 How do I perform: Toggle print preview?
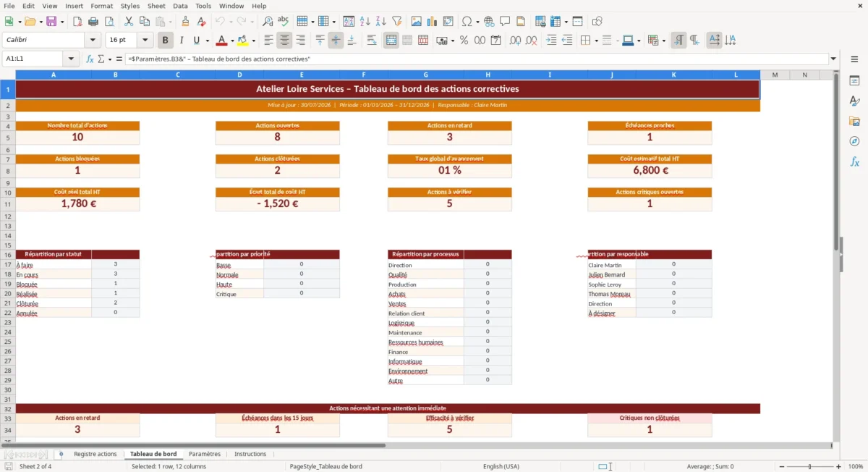pos(109,21)
